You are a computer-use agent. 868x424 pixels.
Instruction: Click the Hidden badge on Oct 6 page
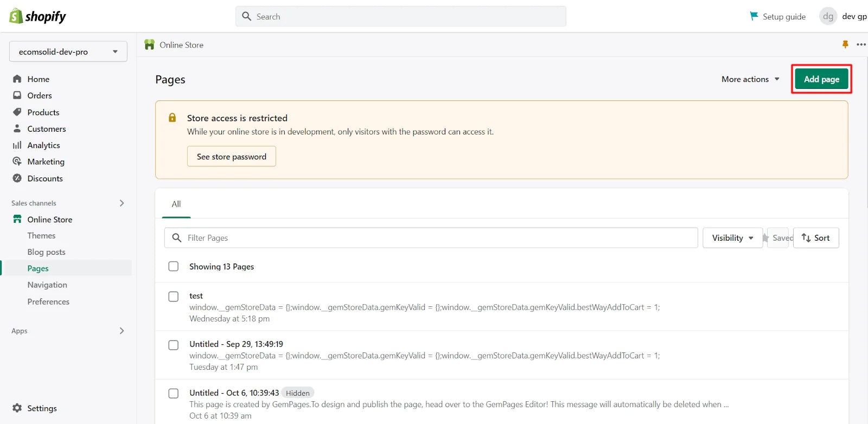pyautogui.click(x=298, y=393)
